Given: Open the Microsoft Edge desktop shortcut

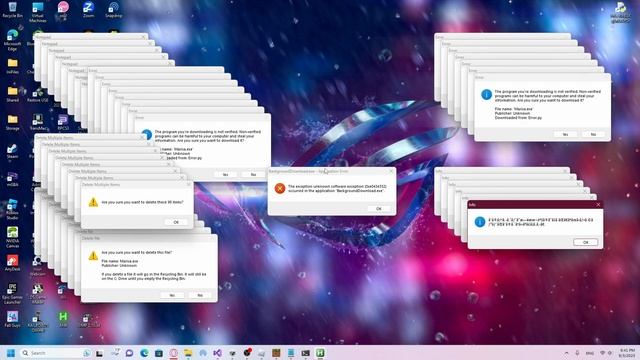Looking at the screenshot, I should pos(12,40).
